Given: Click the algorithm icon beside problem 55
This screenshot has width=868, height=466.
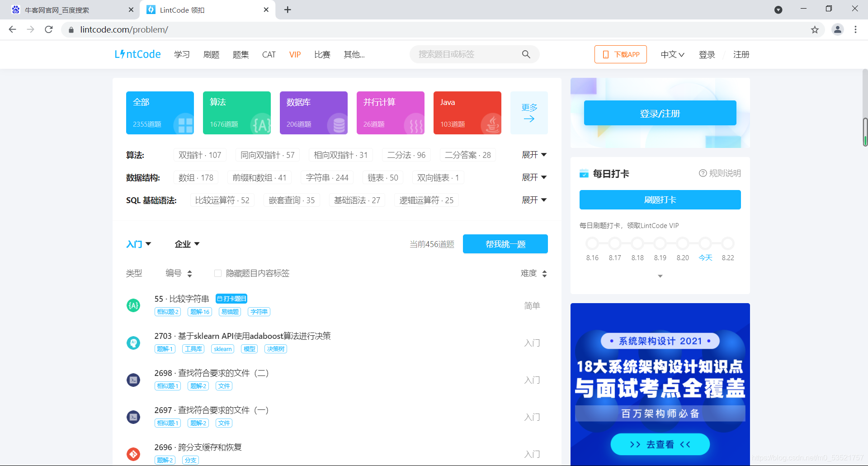Looking at the screenshot, I should pos(133,305).
